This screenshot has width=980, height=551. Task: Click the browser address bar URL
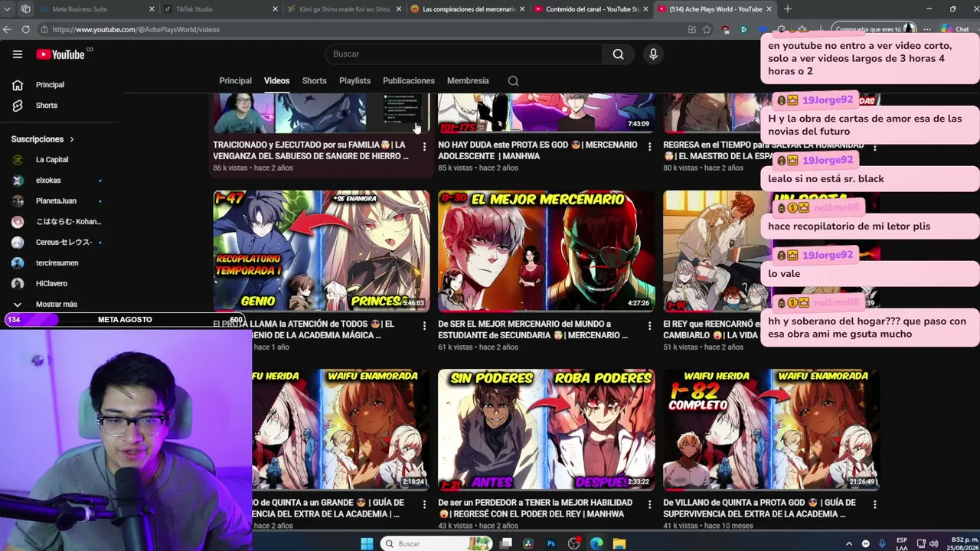click(136, 29)
